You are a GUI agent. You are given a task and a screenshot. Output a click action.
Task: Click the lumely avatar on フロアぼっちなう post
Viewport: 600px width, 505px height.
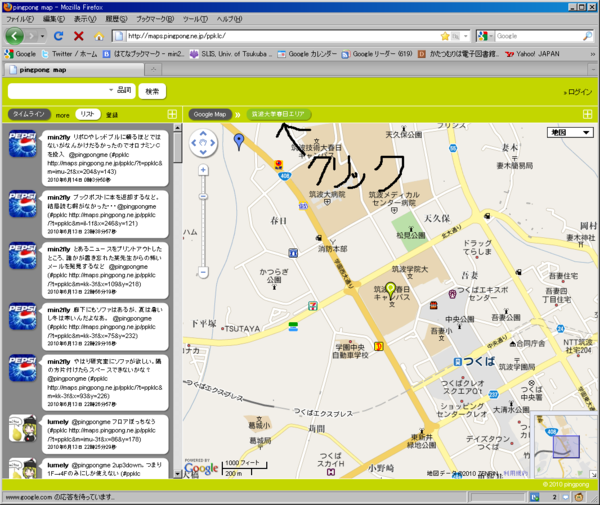23,428
